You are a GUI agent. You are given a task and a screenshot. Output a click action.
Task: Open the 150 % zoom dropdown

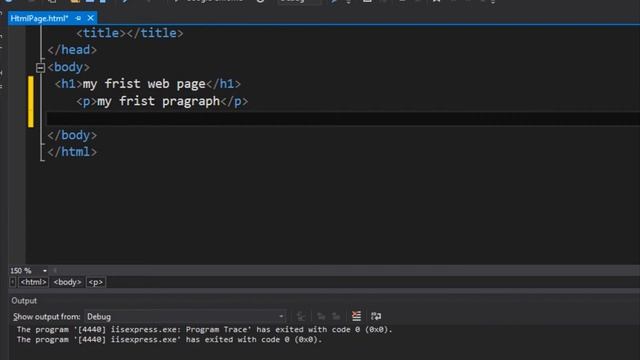point(44,271)
